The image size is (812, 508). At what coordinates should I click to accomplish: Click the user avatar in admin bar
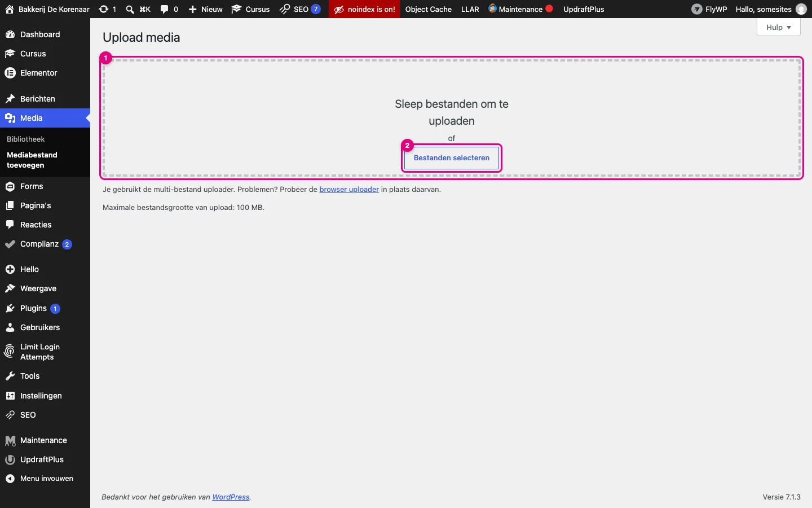coord(801,9)
